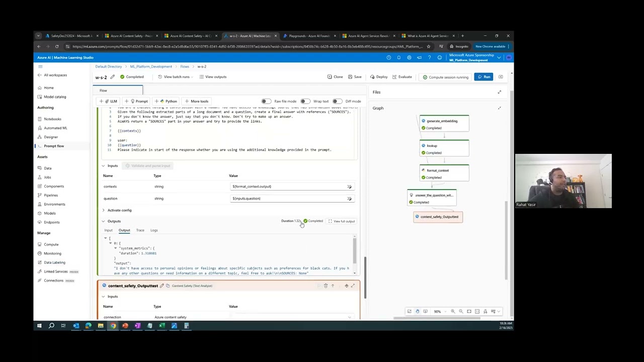Expand the account directory switcher chevron

(x=499, y=57)
